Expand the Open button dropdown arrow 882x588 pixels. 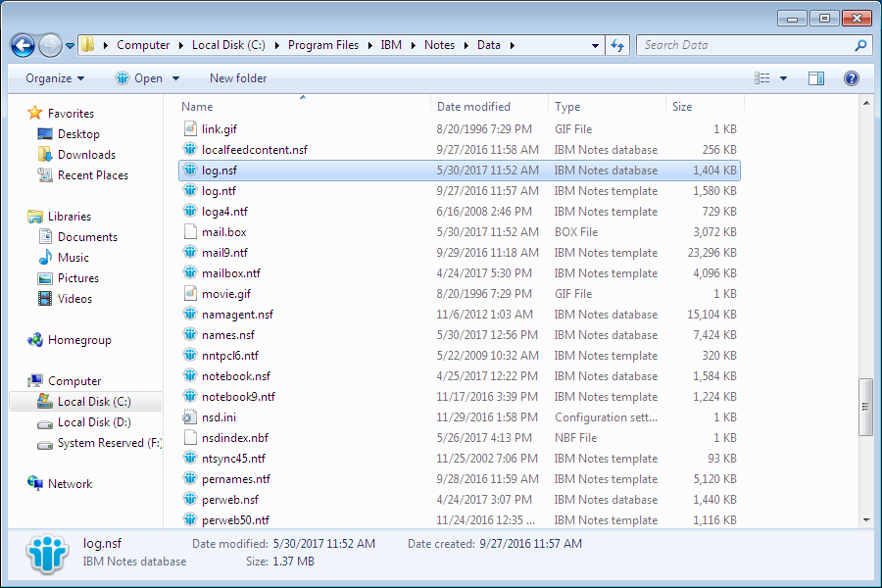[176, 78]
